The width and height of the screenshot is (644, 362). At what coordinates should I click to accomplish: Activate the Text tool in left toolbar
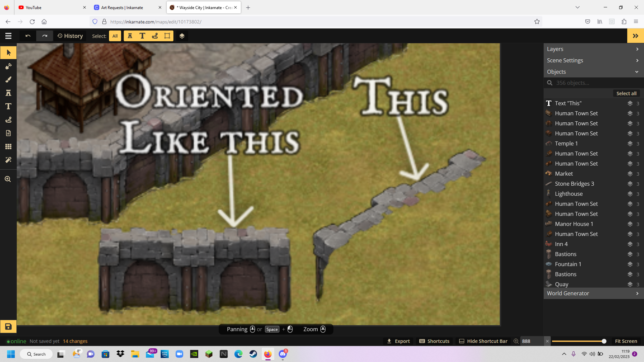click(8, 106)
